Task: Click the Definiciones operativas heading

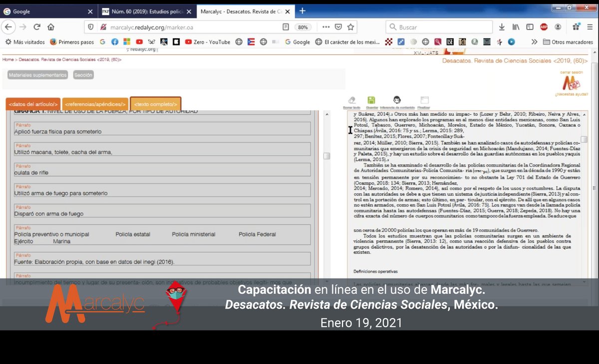Action: click(x=375, y=271)
